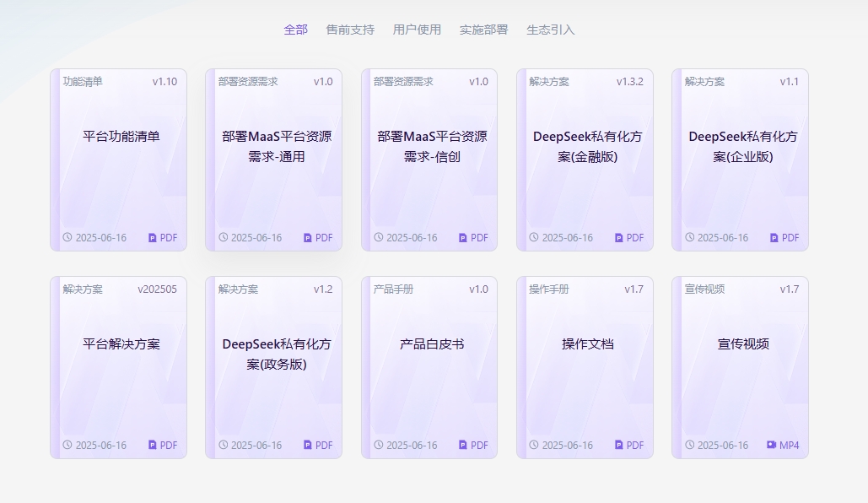This screenshot has height=503, width=868.
Task: Click clock icon on 宣传视频 card
Action: pyautogui.click(x=689, y=445)
